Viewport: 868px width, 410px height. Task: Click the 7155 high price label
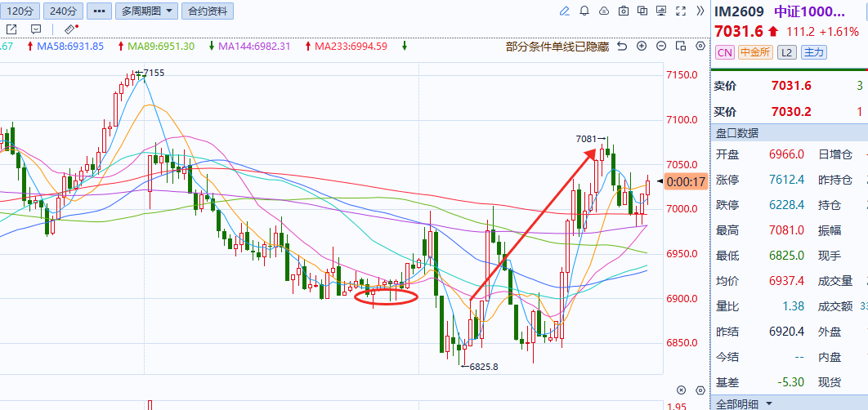point(154,73)
